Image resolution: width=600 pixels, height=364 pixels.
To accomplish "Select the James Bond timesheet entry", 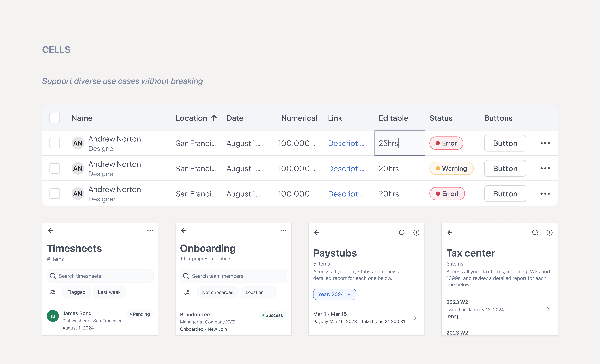I will [100, 320].
